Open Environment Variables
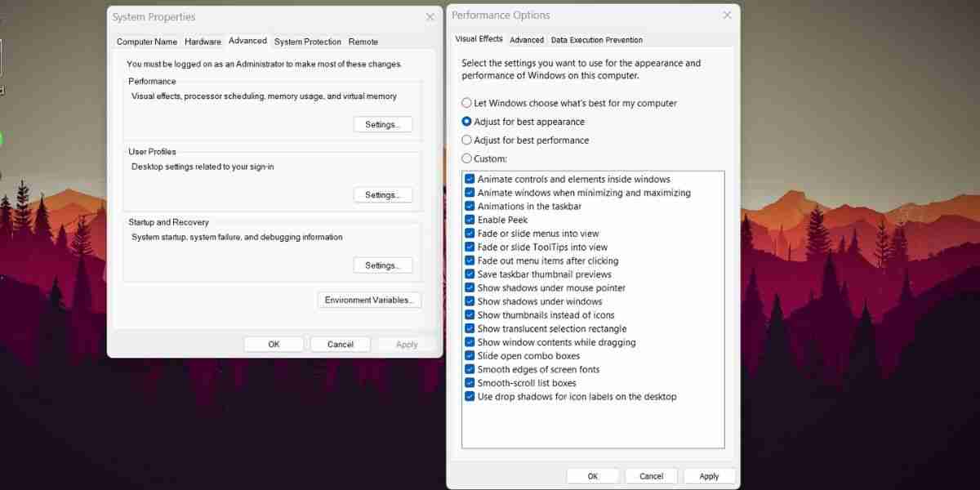 coord(368,300)
